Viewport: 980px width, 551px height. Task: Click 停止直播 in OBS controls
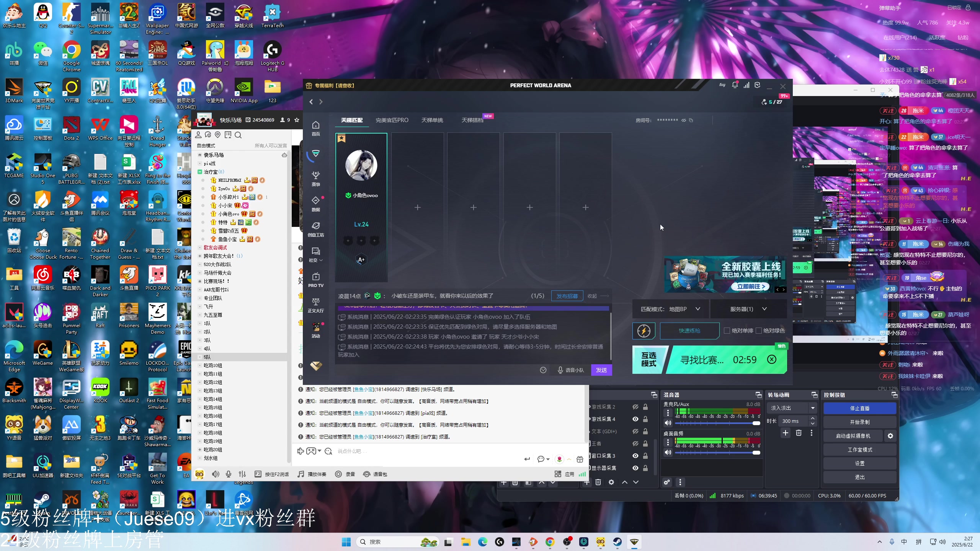point(860,408)
